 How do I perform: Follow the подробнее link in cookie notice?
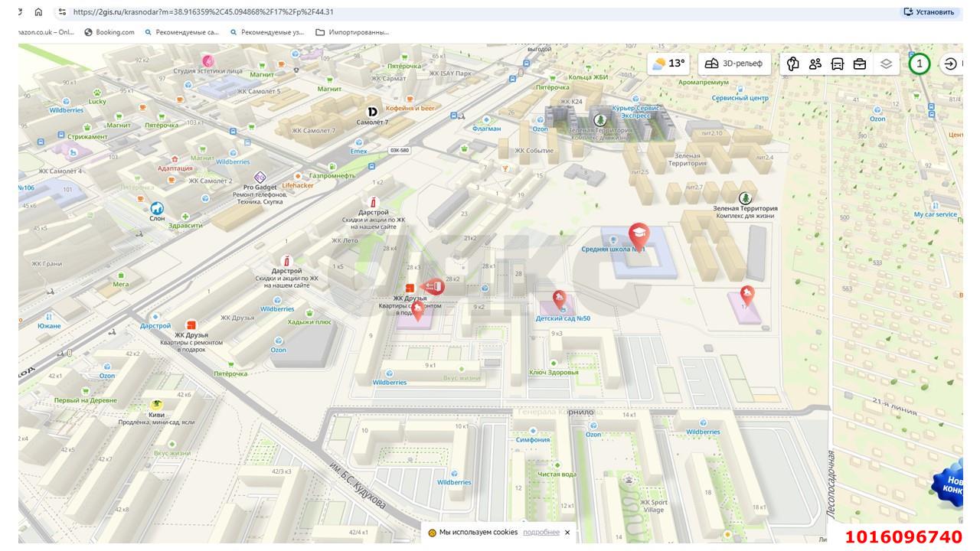(x=541, y=533)
